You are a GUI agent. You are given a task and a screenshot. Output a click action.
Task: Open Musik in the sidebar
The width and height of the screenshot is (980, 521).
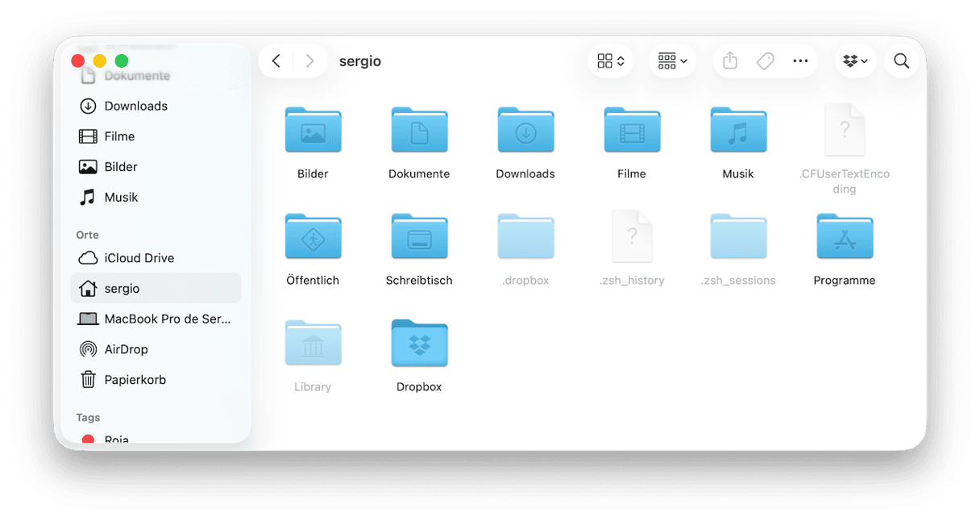(x=156, y=198)
